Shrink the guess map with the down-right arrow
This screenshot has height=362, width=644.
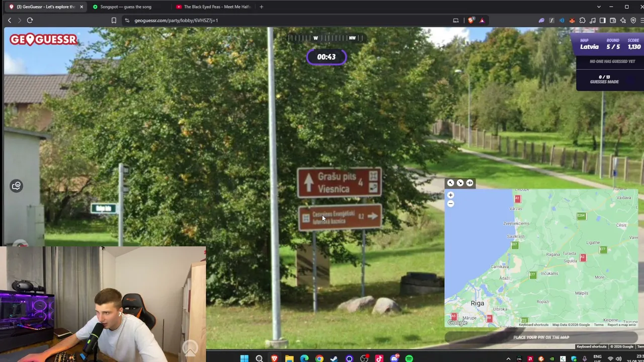460,183
